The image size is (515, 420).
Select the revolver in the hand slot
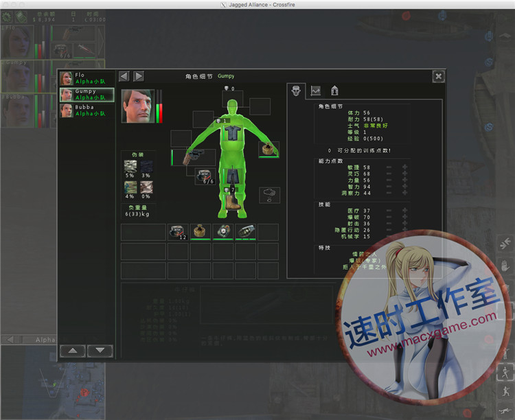click(x=194, y=157)
